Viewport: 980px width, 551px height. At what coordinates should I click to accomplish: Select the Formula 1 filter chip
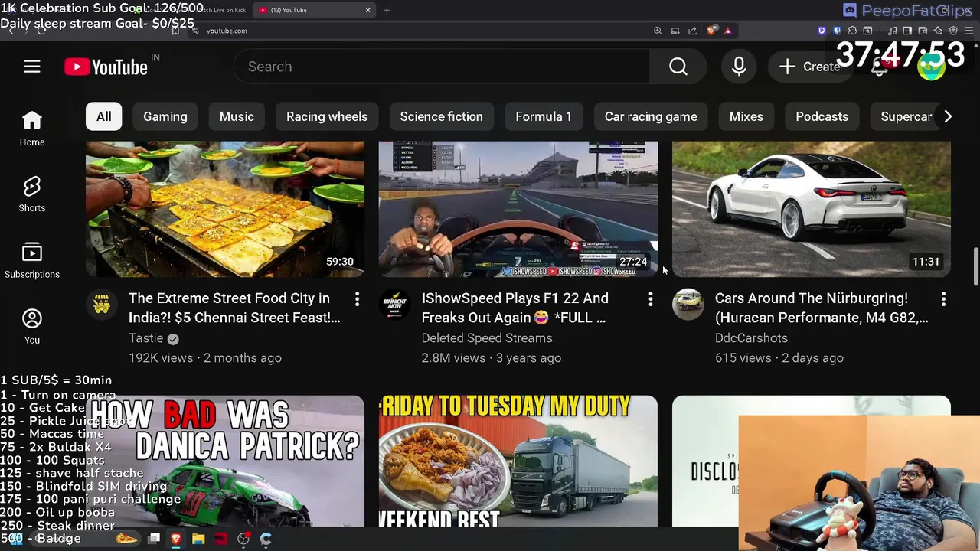coord(544,116)
